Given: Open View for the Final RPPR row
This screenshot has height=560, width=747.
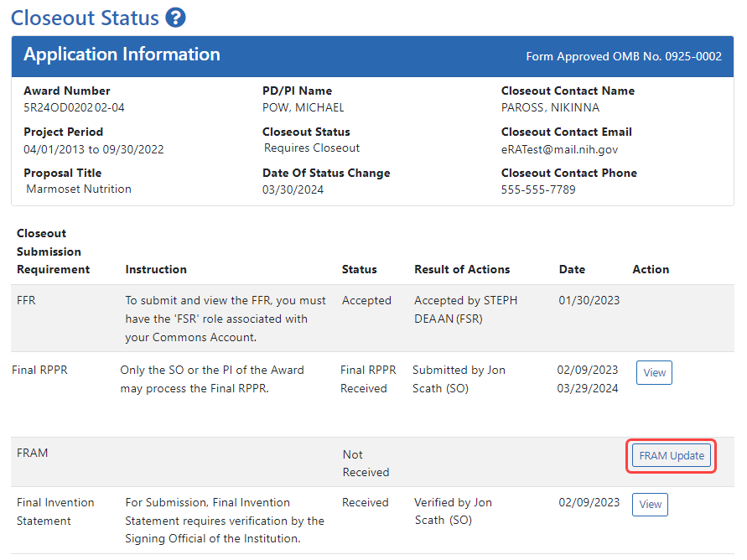Looking at the screenshot, I should pos(654,373).
